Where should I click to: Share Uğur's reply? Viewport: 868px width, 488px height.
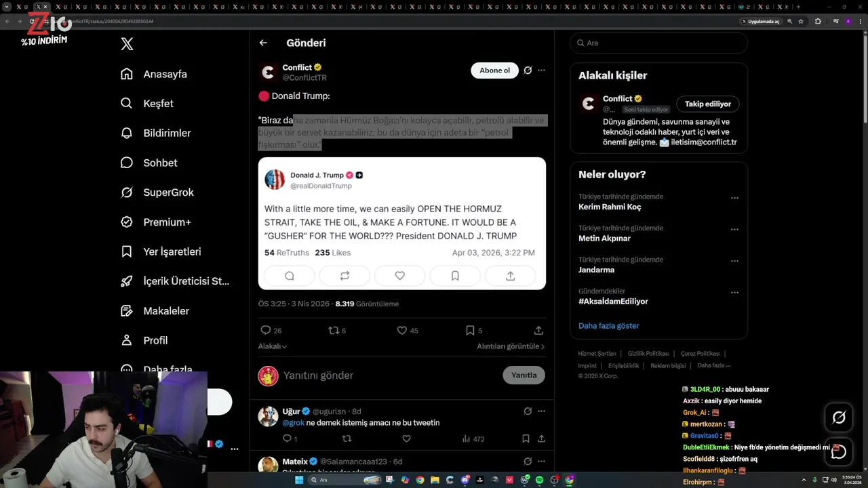(541, 439)
